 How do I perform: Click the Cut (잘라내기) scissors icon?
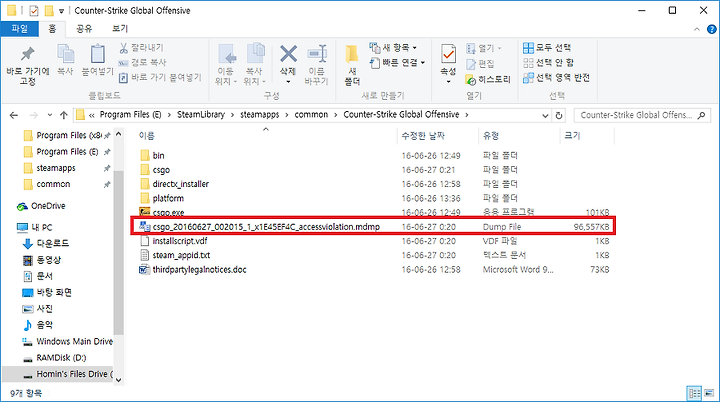(x=124, y=48)
